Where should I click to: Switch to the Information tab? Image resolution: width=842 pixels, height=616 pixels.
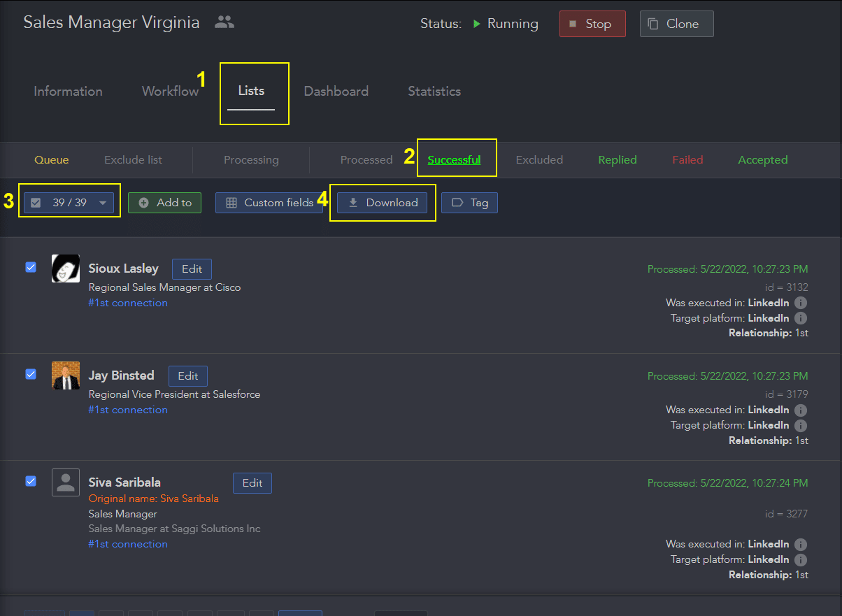pos(68,91)
